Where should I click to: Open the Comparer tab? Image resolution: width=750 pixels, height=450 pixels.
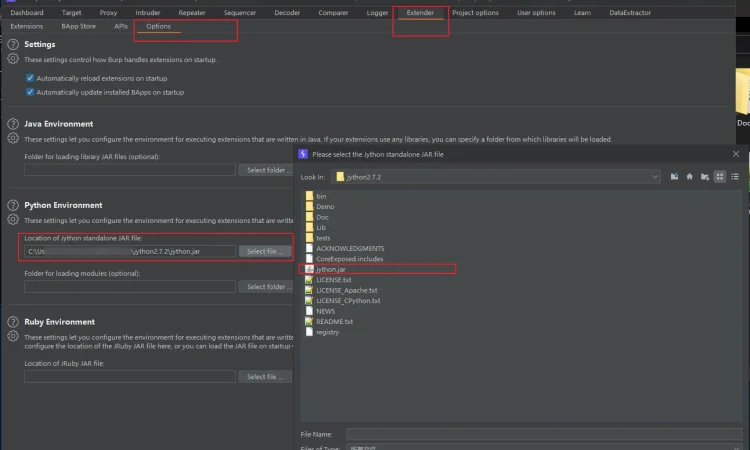333,13
